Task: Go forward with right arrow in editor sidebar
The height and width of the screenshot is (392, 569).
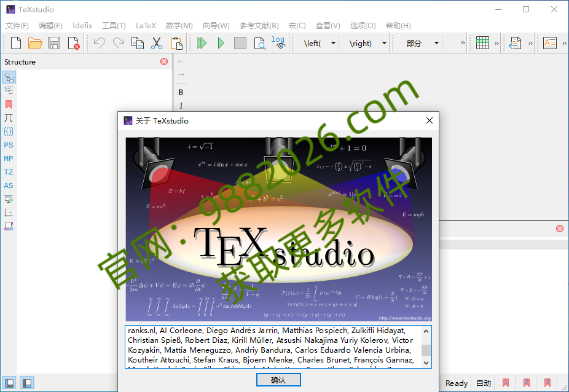Action: tap(181, 74)
